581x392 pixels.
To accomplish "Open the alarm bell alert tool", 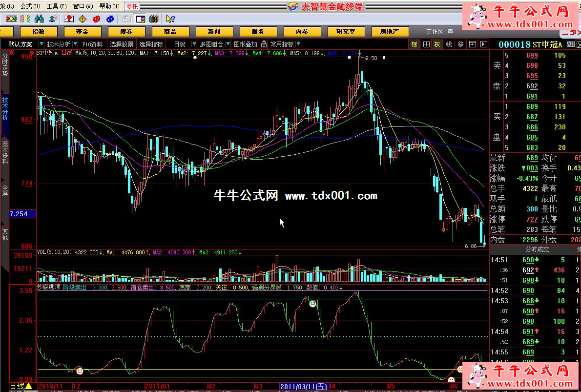I will click(53, 19).
